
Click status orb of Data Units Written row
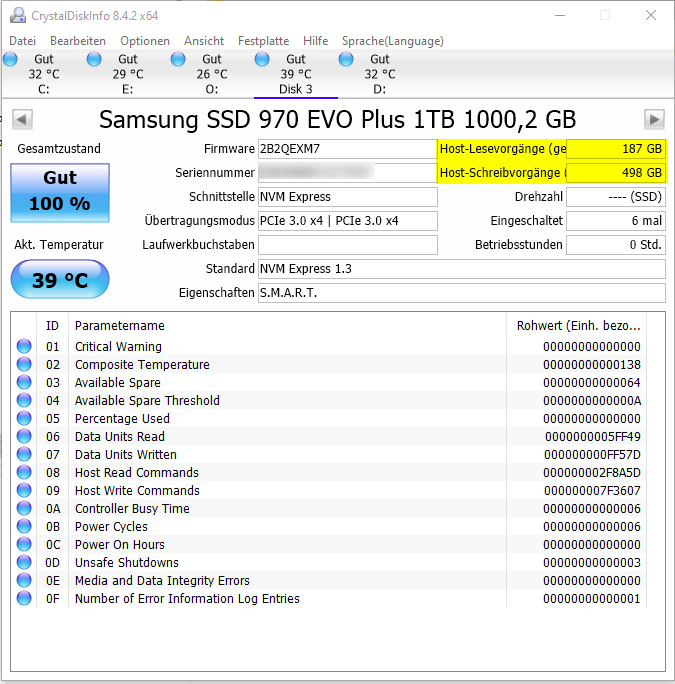click(24, 454)
